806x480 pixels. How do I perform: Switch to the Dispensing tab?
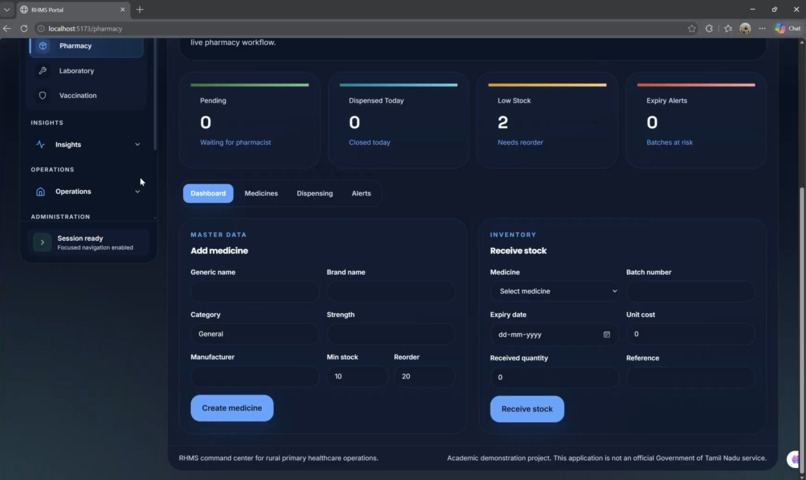click(x=315, y=193)
